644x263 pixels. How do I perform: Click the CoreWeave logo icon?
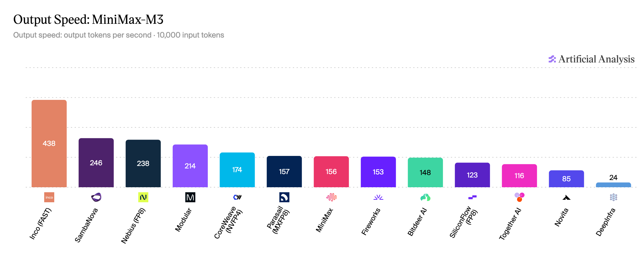pyautogui.click(x=237, y=197)
